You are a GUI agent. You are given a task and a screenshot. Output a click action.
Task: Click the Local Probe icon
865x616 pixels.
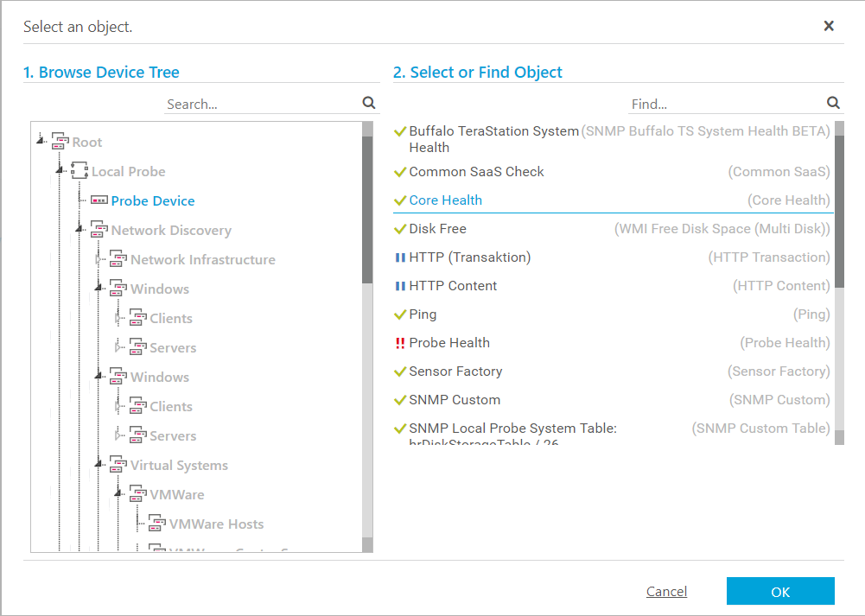[80, 172]
